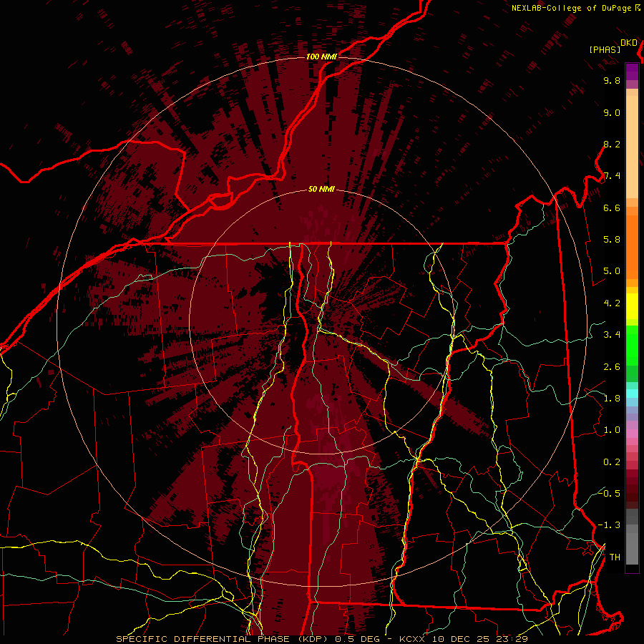644x644 pixels.
Task: Pick the bright green color bar segment
Action: 632,345
